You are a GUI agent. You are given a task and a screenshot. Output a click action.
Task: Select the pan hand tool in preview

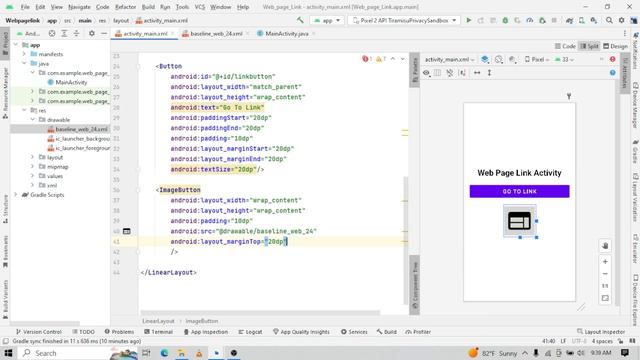pos(605,246)
